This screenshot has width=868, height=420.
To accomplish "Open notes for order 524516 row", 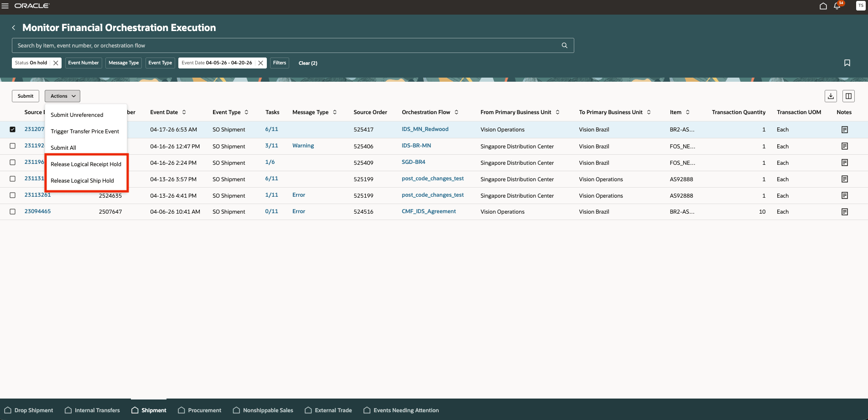I will [844, 212].
